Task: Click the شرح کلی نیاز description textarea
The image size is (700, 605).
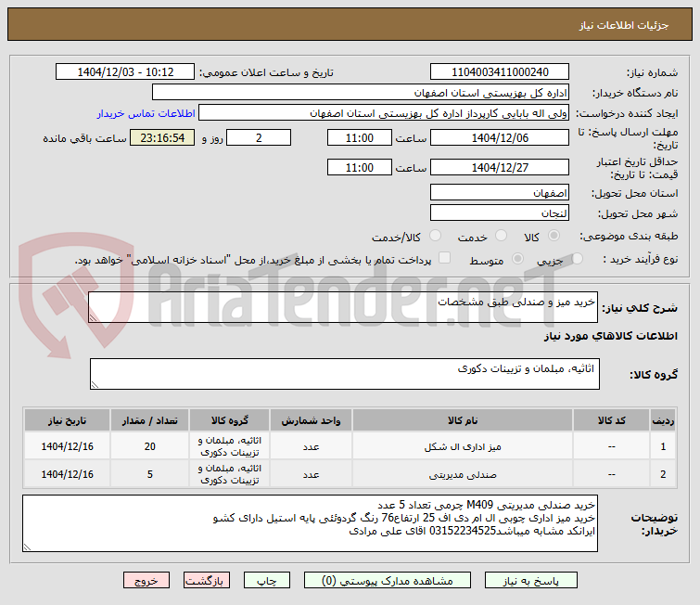Action: pyautogui.click(x=343, y=307)
